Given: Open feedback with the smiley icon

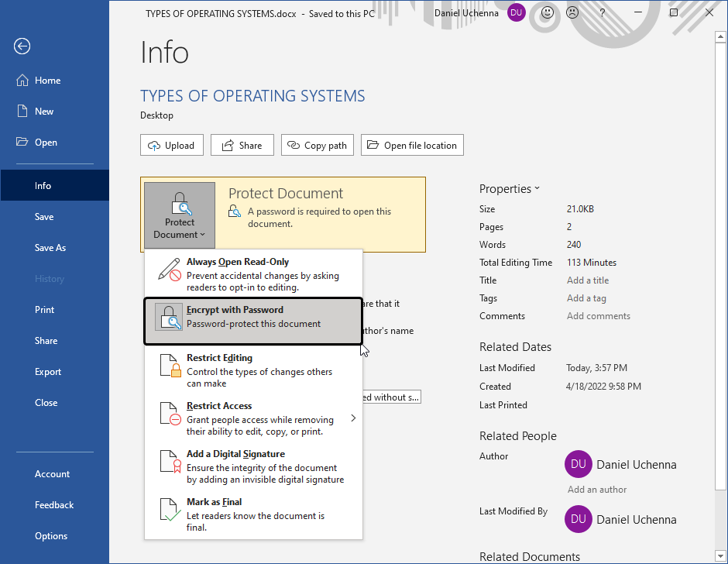Looking at the screenshot, I should click(546, 13).
